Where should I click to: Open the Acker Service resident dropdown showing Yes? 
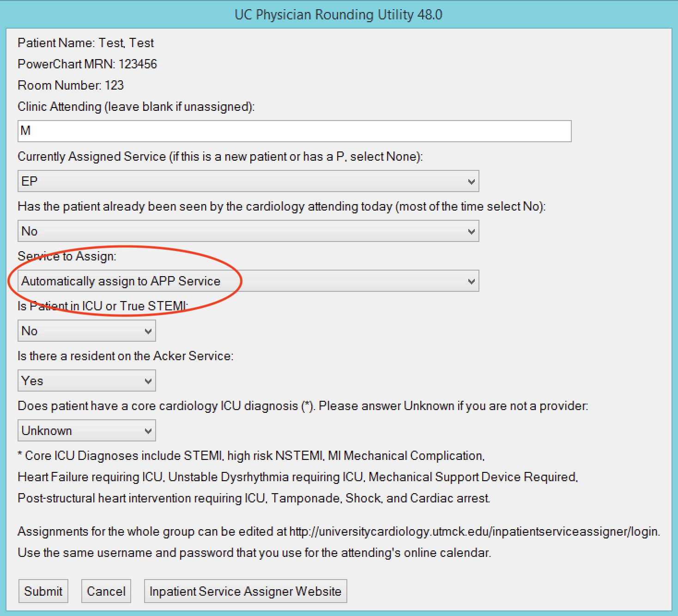86,380
